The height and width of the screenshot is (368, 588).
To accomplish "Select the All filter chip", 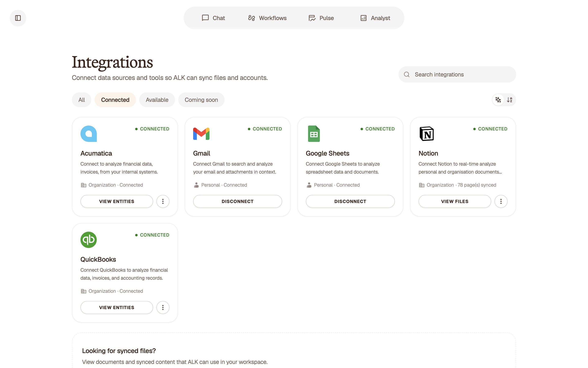I will pos(82,100).
